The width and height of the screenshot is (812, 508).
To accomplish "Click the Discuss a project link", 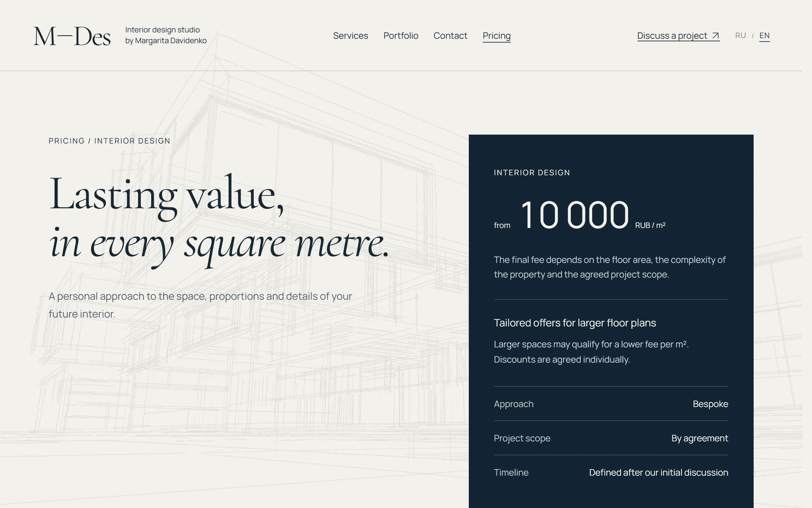I will [x=678, y=36].
